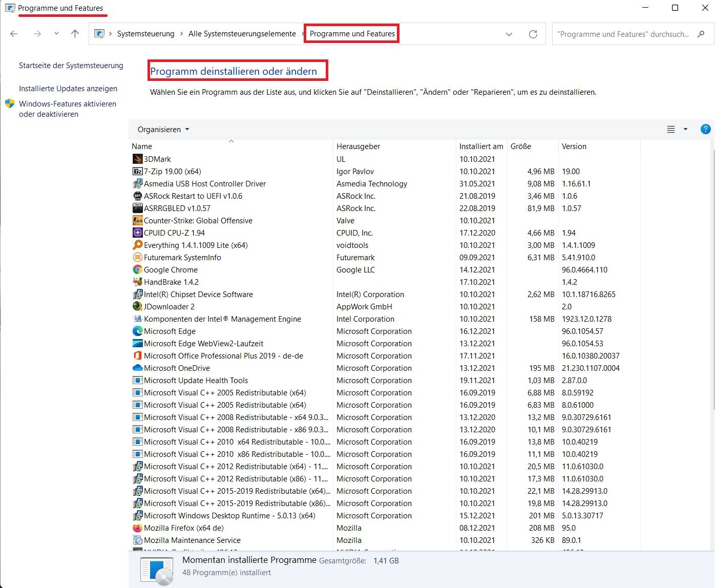Click the voidtools publisher cell
The image size is (715, 588).
[352, 245]
